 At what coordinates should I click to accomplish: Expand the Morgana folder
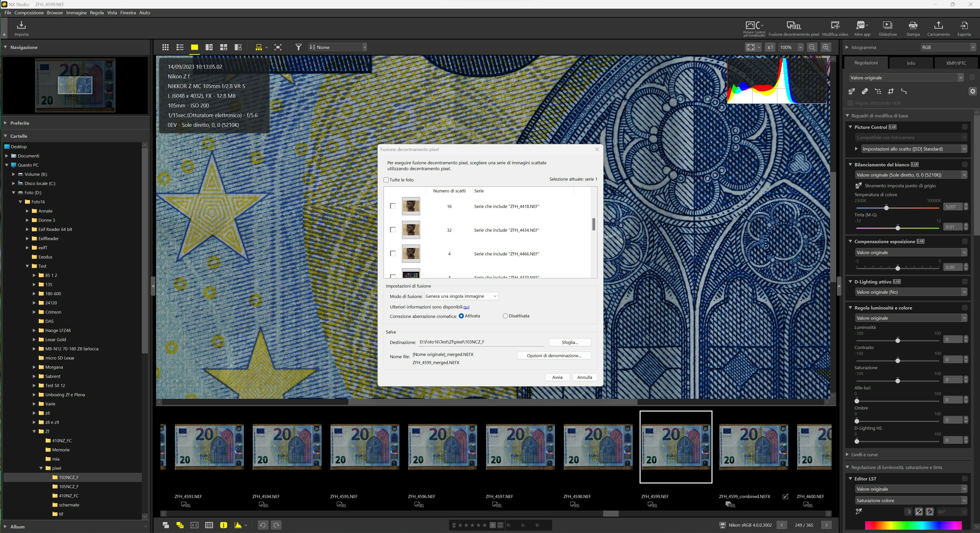click(x=34, y=367)
